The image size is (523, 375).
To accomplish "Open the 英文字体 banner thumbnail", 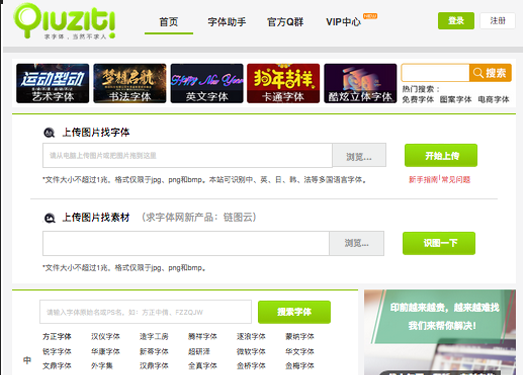I will click(x=207, y=83).
